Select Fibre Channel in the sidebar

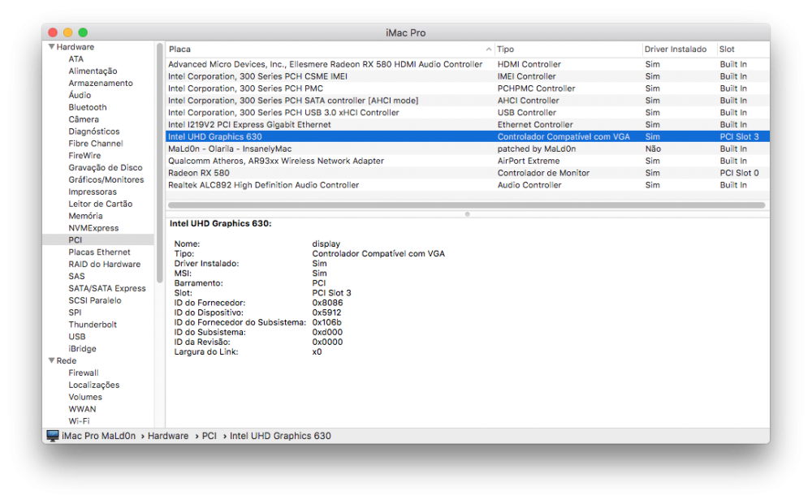click(x=96, y=144)
